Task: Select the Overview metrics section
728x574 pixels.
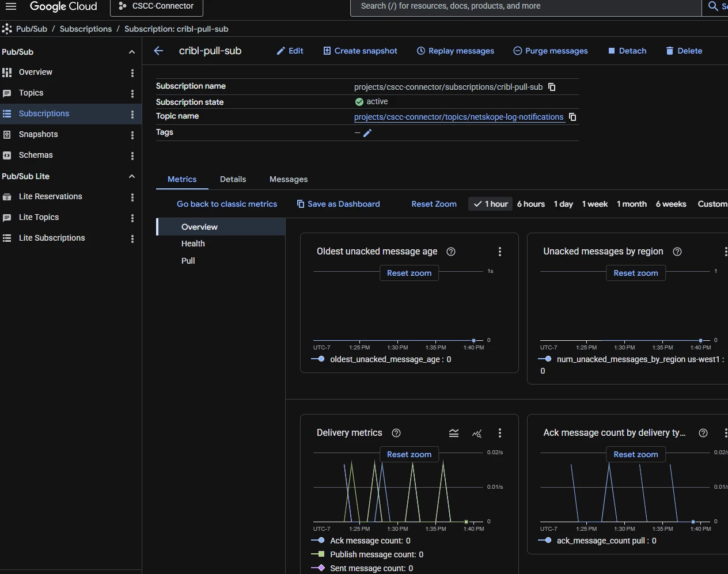Action: (x=221, y=227)
